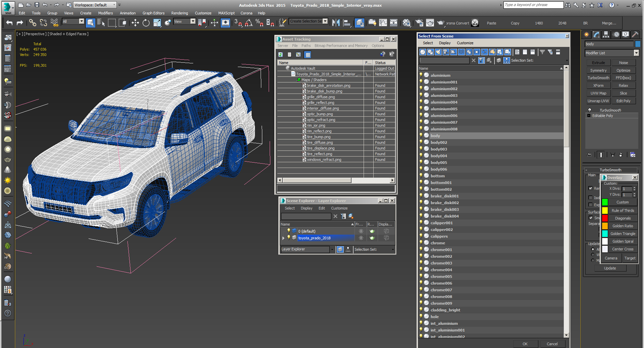Open Render Setup teapot icon

(419, 23)
